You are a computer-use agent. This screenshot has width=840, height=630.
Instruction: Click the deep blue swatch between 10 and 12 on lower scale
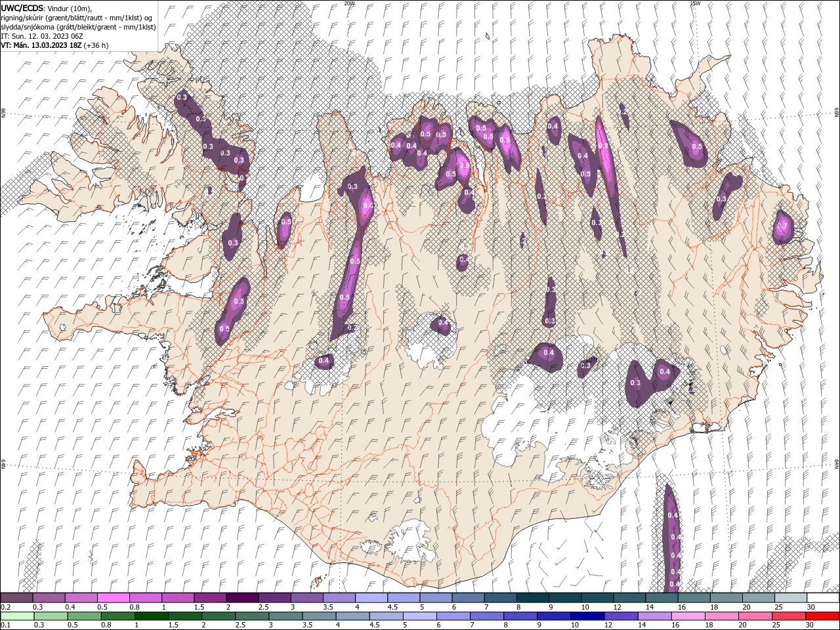click(x=587, y=616)
